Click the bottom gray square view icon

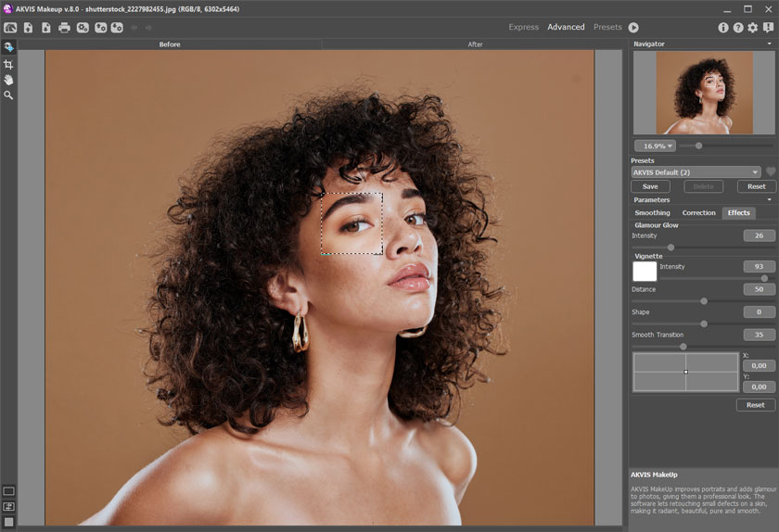(8, 522)
